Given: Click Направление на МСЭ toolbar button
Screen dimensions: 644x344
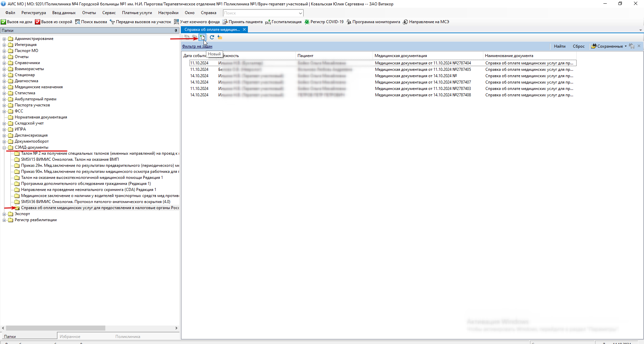Looking at the screenshot, I should (426, 22).
